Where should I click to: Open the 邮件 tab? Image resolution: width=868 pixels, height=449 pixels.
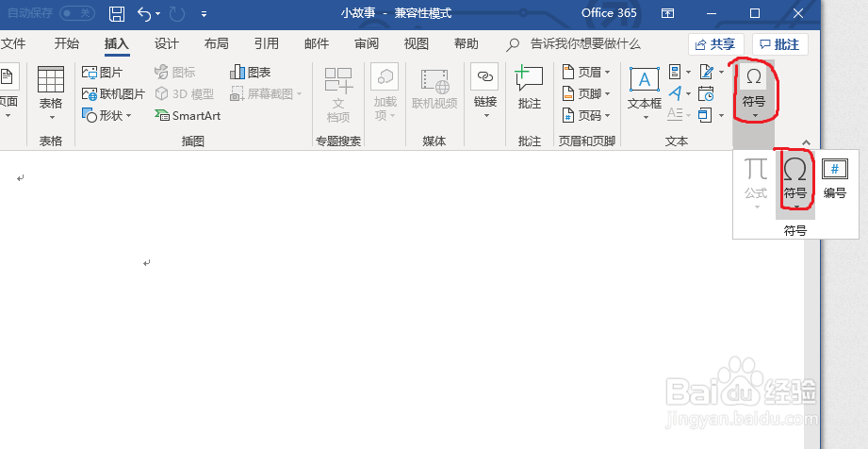coord(317,43)
